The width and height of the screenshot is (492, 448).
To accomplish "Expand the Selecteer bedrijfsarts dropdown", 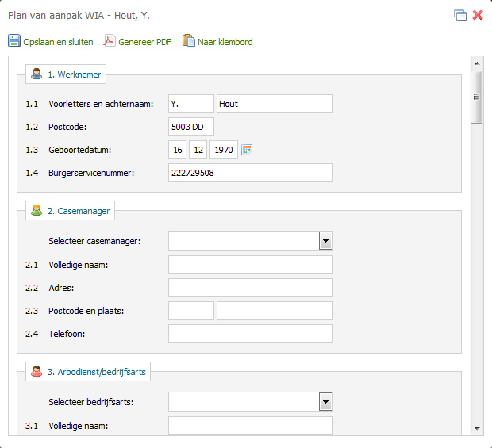I will click(325, 401).
